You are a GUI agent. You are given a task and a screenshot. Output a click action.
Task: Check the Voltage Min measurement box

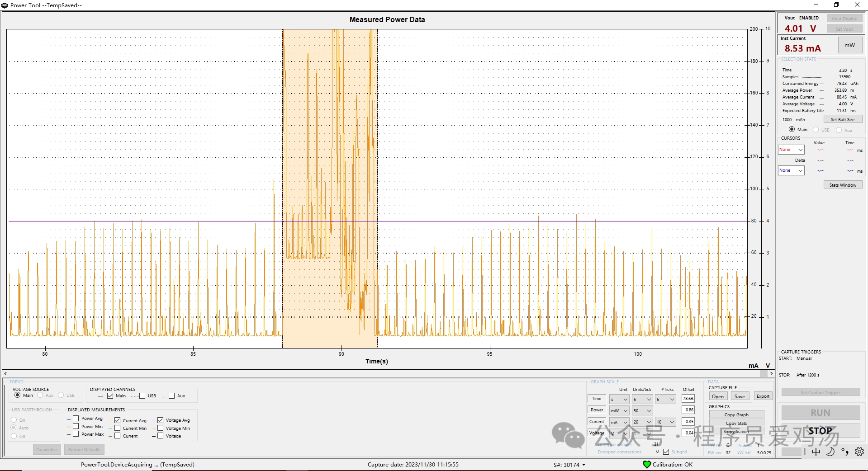[160, 428]
